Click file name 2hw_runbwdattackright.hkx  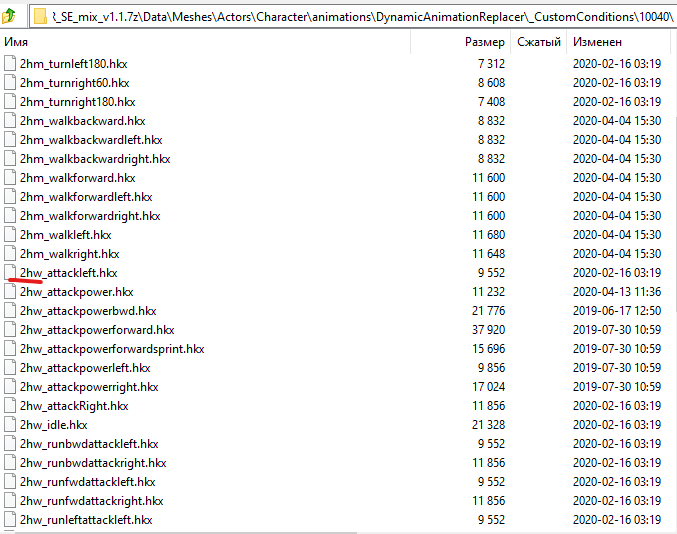pyautogui.click(x=93, y=463)
